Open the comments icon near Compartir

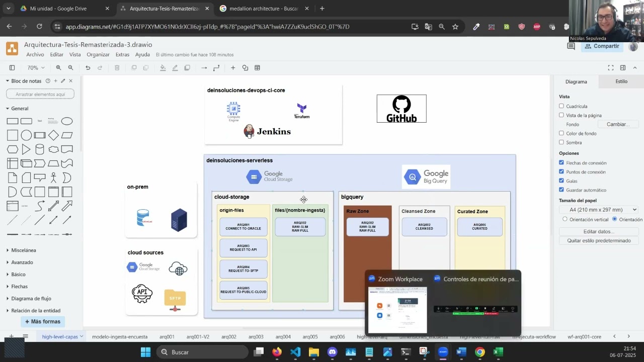coord(571,46)
